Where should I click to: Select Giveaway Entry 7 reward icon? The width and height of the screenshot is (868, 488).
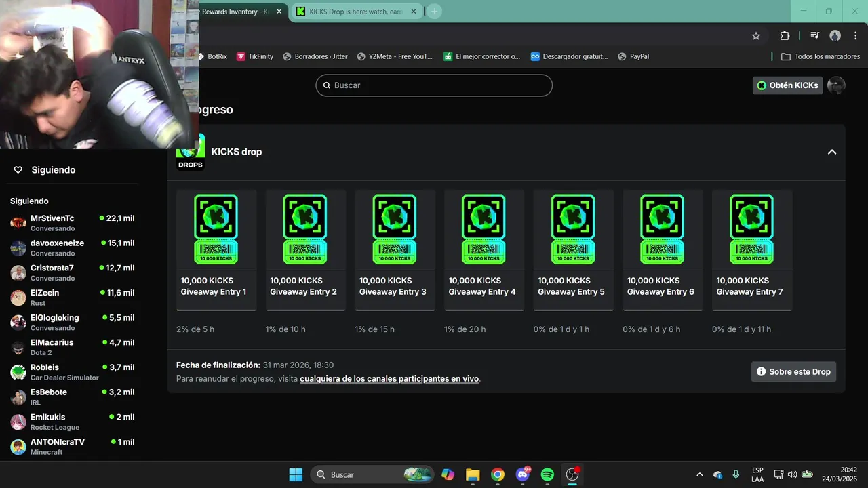point(751,229)
